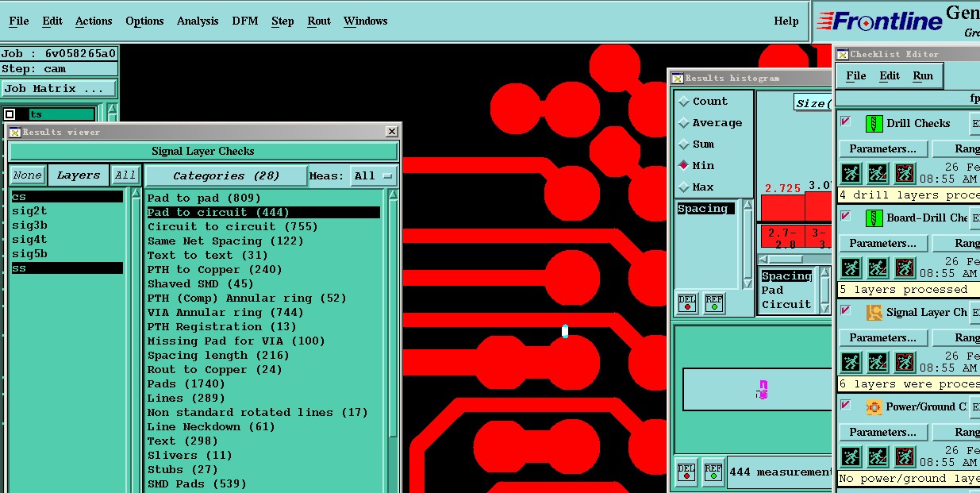Toggle the Signal Layer Checks checkbox

click(x=846, y=310)
